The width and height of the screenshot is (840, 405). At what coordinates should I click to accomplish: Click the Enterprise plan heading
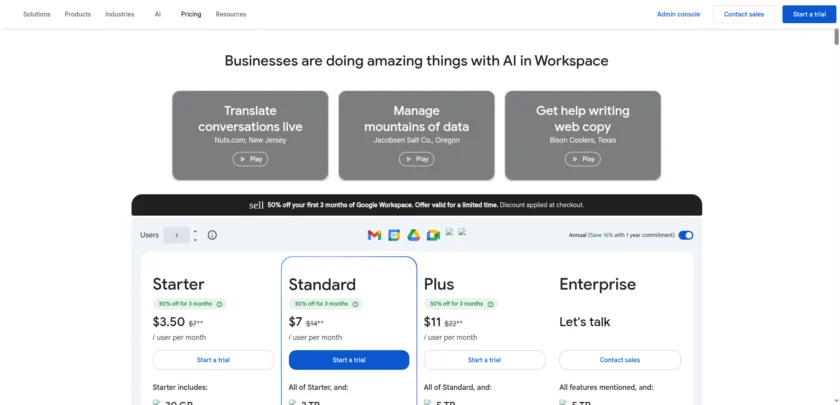[x=597, y=284]
